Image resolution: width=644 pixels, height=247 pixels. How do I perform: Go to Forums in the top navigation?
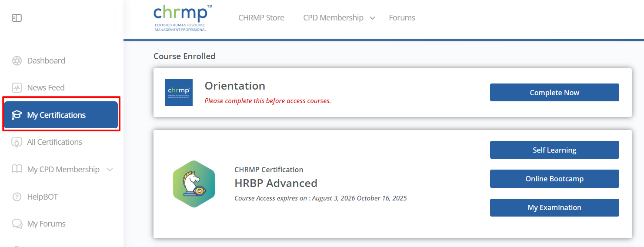(x=402, y=18)
